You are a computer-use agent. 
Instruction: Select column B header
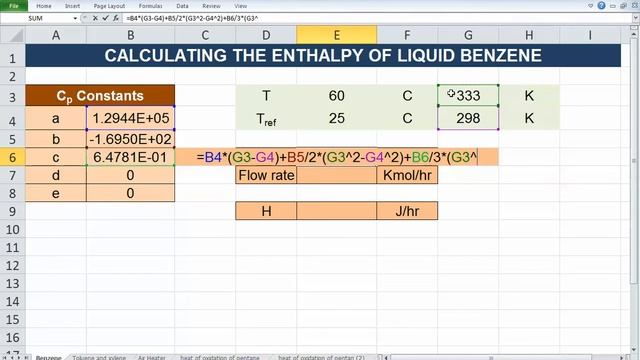coord(131,35)
